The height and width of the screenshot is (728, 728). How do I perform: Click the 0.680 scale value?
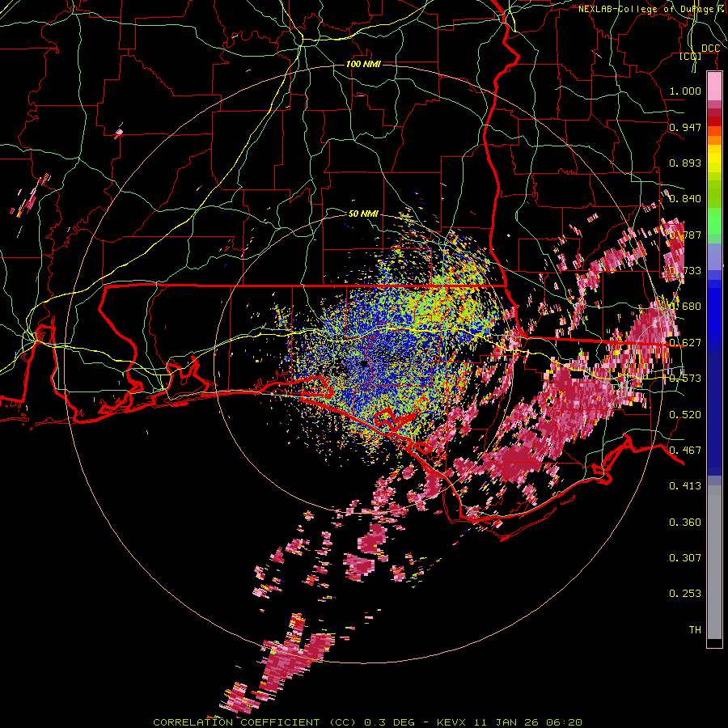coord(685,307)
